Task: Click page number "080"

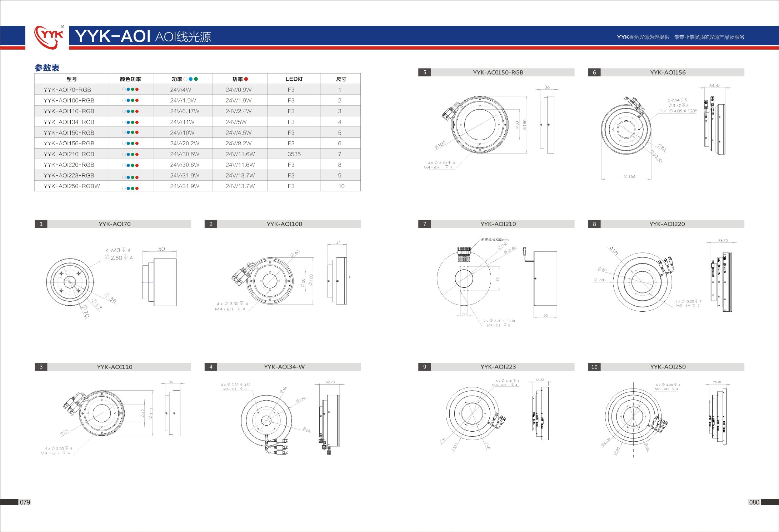Action: point(754,502)
